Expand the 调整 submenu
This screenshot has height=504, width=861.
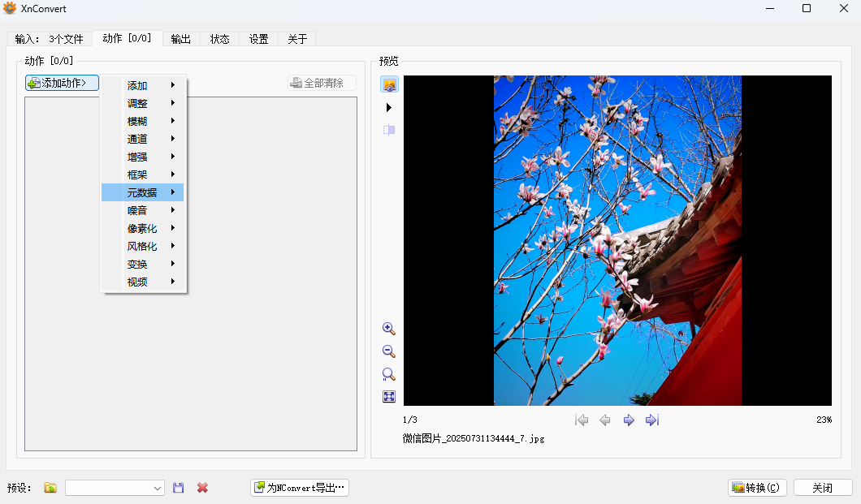tap(142, 103)
